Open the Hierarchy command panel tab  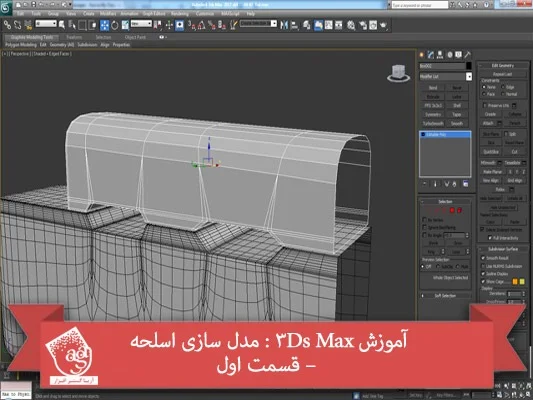[x=440, y=55]
